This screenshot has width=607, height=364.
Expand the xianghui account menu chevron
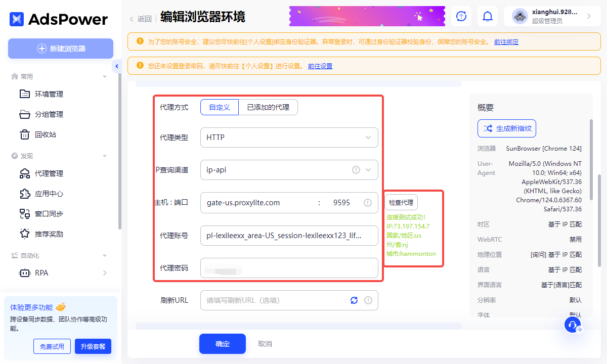(x=589, y=16)
